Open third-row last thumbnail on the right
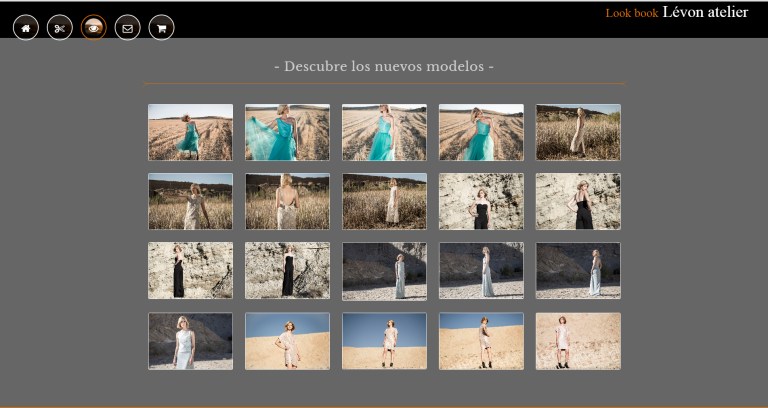768x408 pixels. (578, 270)
